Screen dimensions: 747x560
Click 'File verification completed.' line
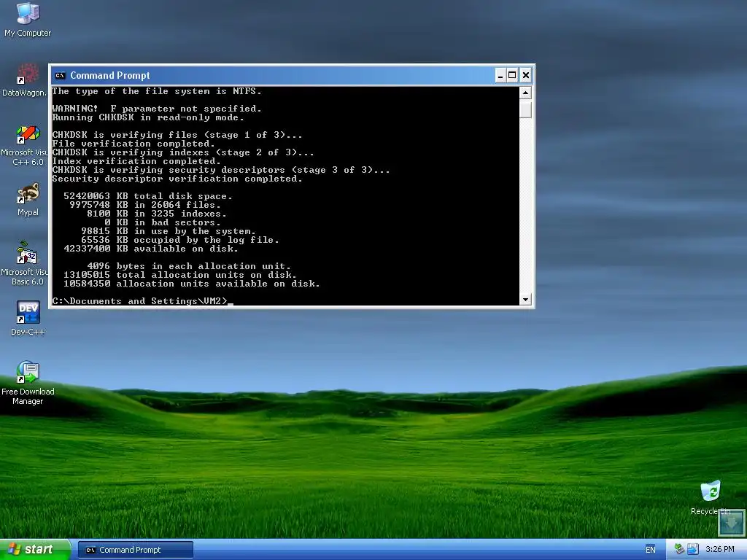coord(133,144)
